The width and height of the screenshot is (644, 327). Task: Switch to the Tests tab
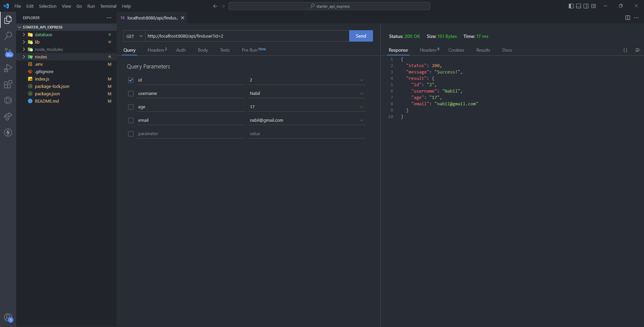(x=225, y=50)
